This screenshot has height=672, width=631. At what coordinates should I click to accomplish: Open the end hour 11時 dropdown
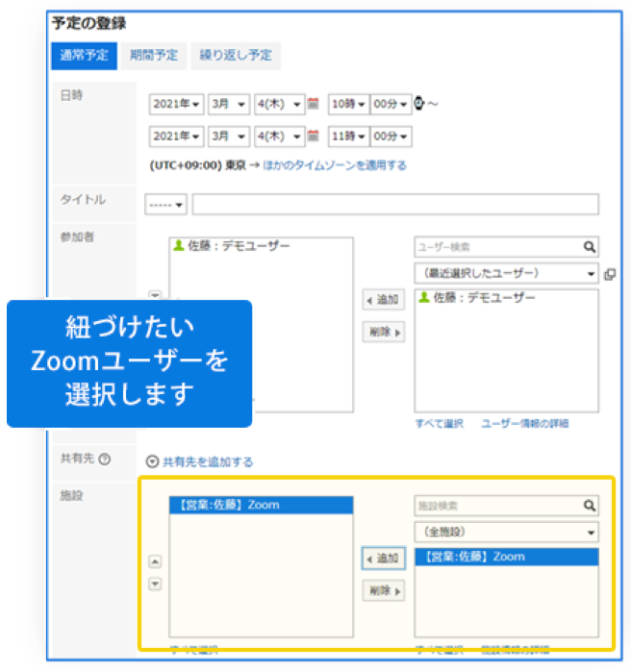click(347, 137)
